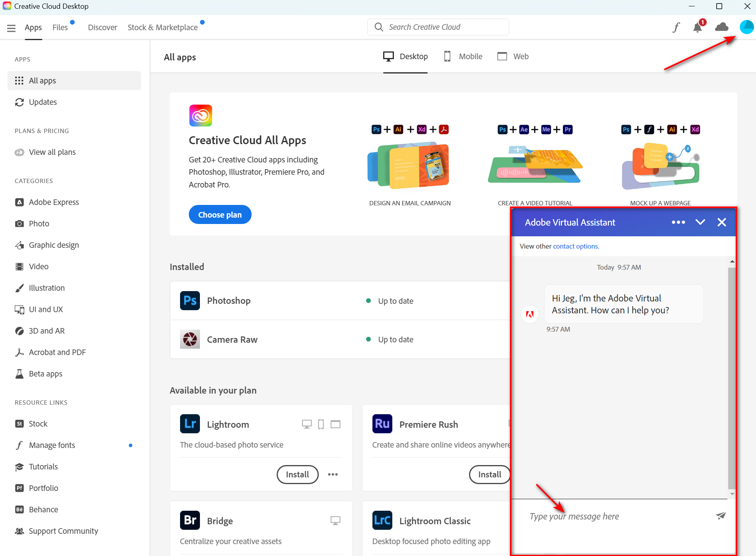
Task: Click the chat panel vertical scrollbar
Action: pos(732,377)
